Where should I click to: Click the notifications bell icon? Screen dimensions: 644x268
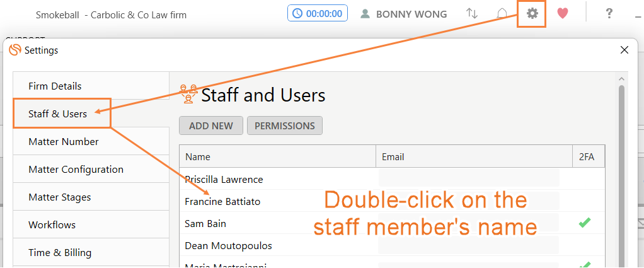coord(502,14)
